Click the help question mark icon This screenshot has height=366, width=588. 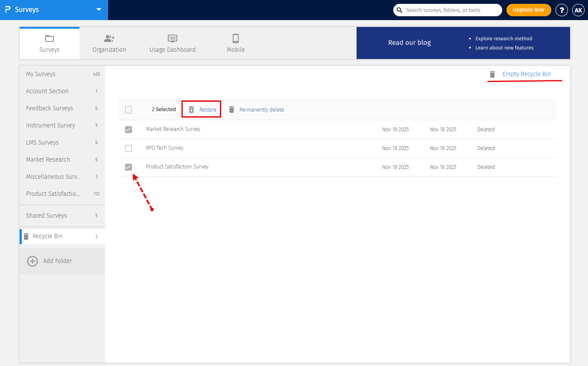click(x=562, y=10)
